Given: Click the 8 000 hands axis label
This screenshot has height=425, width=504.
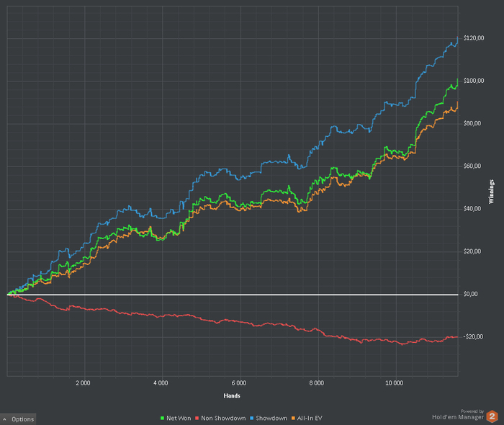Looking at the screenshot, I should (x=317, y=383).
